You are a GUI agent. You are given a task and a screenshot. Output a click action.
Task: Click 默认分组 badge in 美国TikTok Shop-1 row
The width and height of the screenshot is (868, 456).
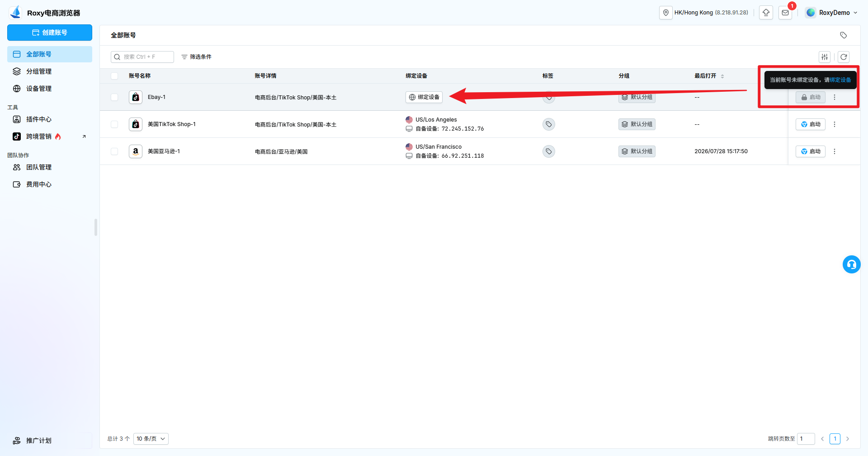[x=637, y=124]
